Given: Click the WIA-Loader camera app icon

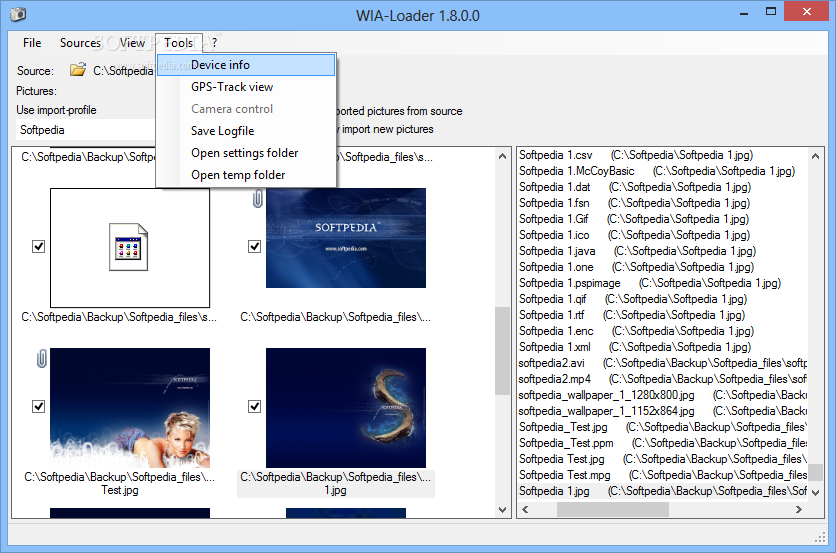Looking at the screenshot, I should [18, 14].
